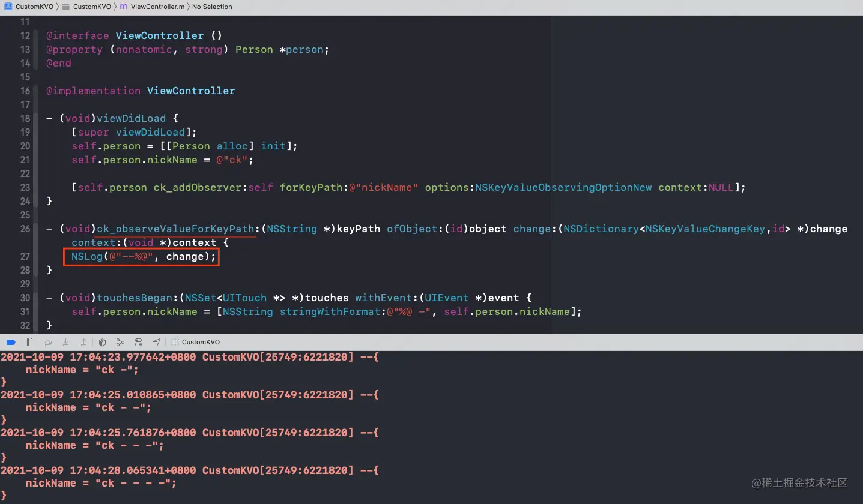This screenshot has width=863, height=504.
Task: Click the 17:04:23.977642 console log line
Action: [x=190, y=357]
